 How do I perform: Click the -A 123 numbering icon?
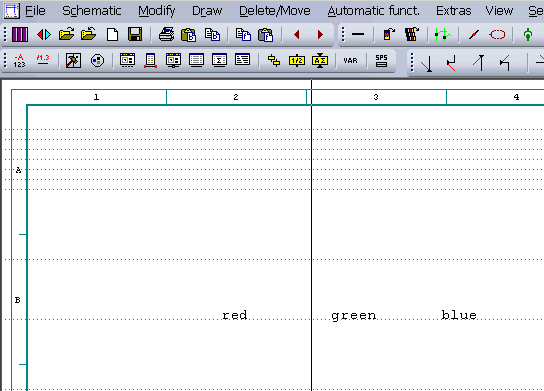click(19, 61)
